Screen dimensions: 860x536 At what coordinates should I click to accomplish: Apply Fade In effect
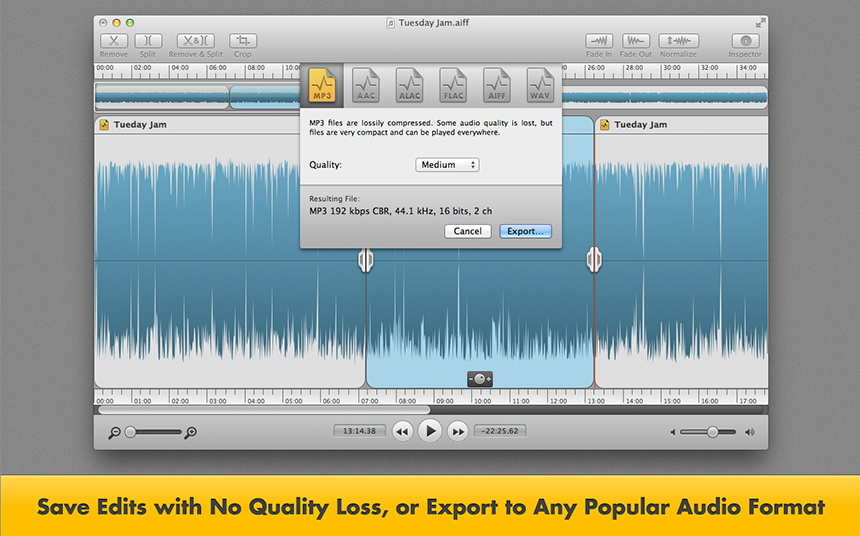pyautogui.click(x=599, y=41)
